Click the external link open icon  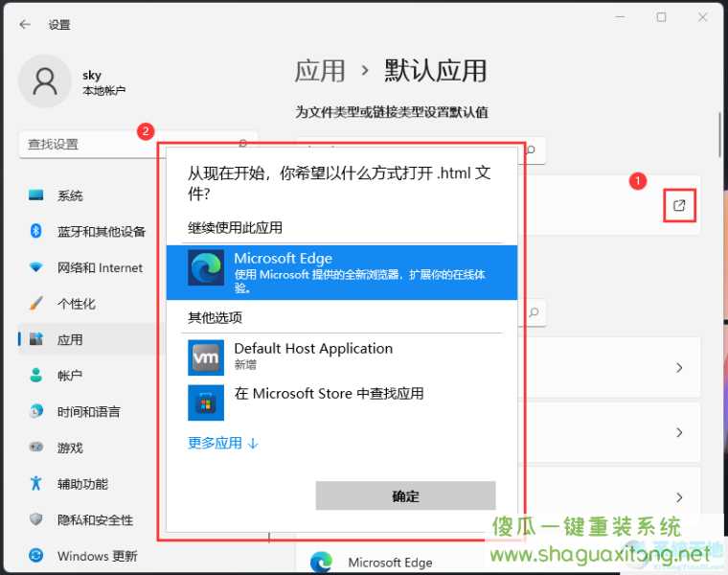tap(679, 205)
